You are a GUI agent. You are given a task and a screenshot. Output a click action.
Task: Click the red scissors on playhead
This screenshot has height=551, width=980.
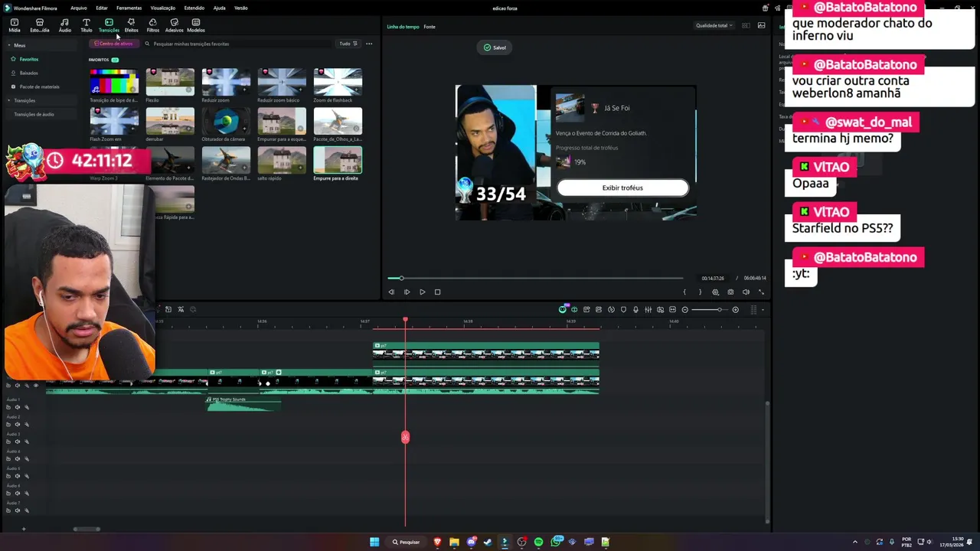(x=405, y=437)
